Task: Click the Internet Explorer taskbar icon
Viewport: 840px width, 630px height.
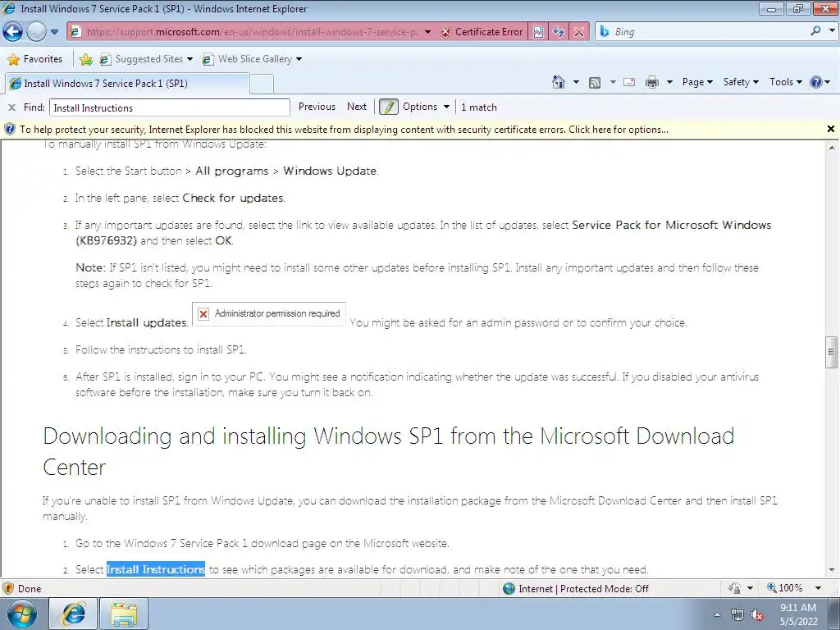Action: 73,614
